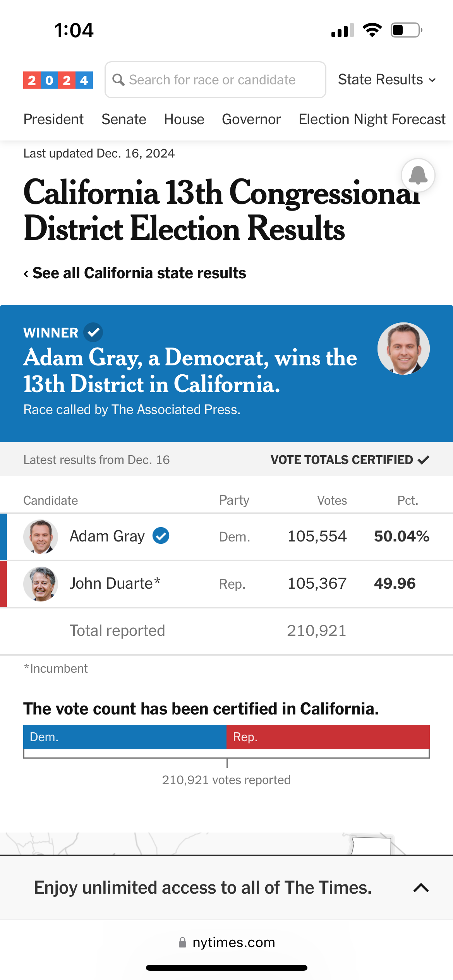453x980 pixels.
Task: Go back via See all California state results
Action: 135,273
